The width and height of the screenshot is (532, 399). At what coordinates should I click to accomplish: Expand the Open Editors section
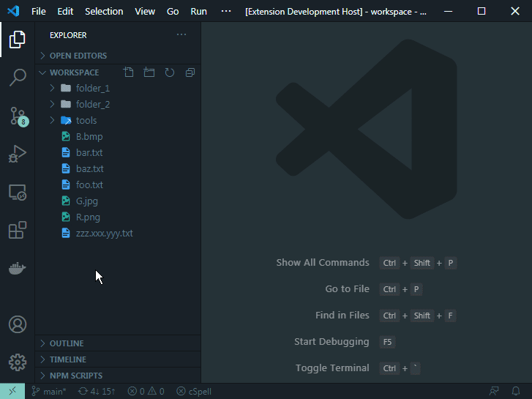(117, 56)
